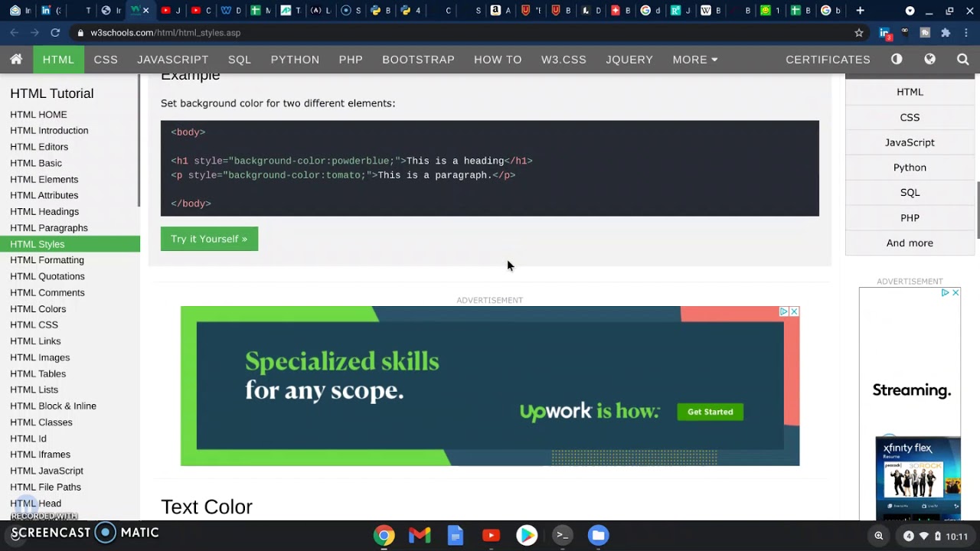The image size is (980, 551).
Task: Reload the page
Action: (x=55, y=33)
